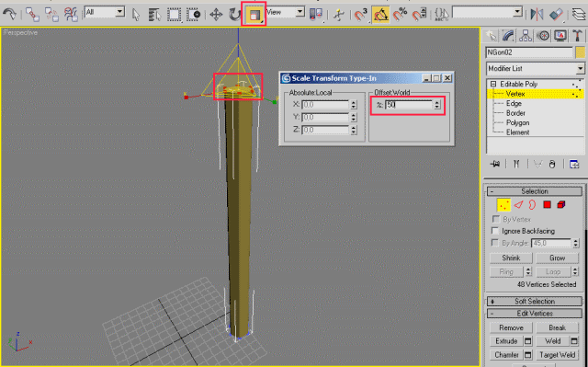588x367 pixels.
Task: Click the Named Selection Sets edit icon
Action: point(442,15)
